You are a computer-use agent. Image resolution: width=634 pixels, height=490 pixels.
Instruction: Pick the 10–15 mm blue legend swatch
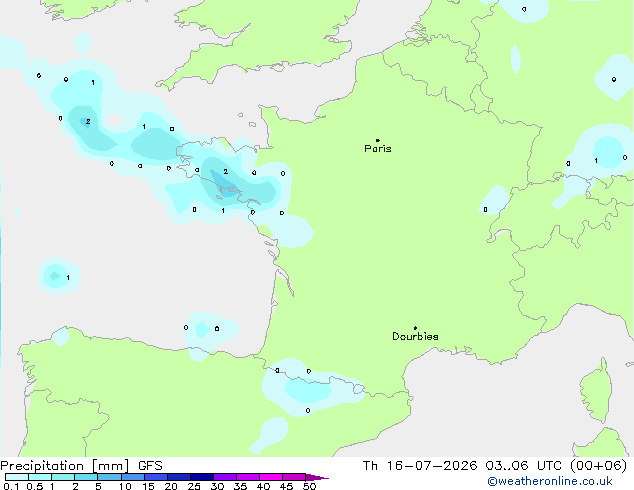point(132,477)
